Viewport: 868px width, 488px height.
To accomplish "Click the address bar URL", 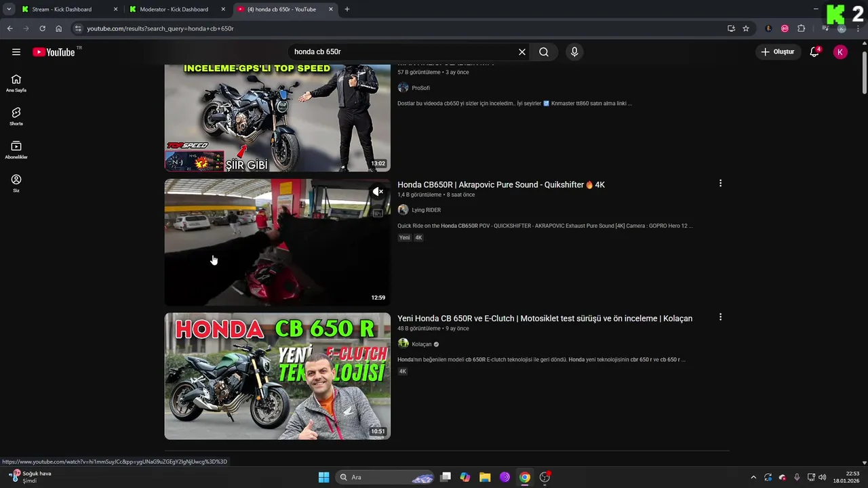I will [160, 28].
